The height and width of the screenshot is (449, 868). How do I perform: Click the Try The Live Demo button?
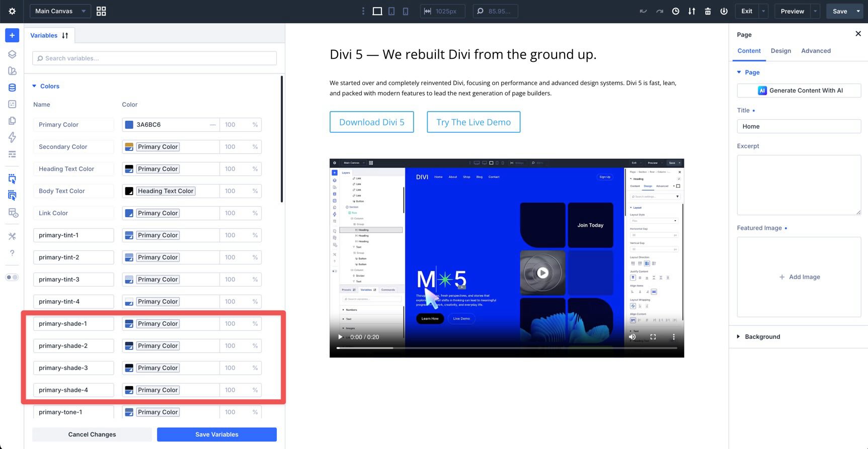tap(474, 122)
